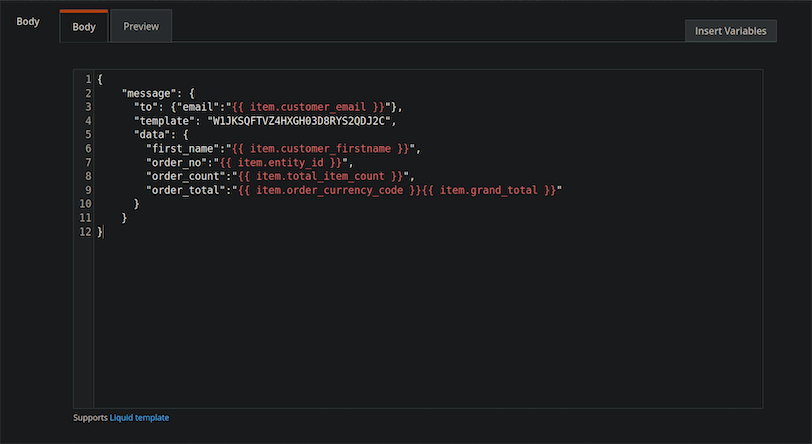Click the "order_total" key text
The height and width of the screenshot is (444, 812).
point(185,190)
